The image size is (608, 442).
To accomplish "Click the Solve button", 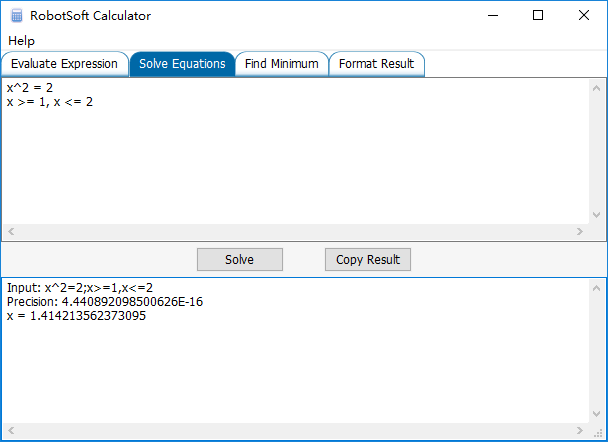I will coord(240,259).
